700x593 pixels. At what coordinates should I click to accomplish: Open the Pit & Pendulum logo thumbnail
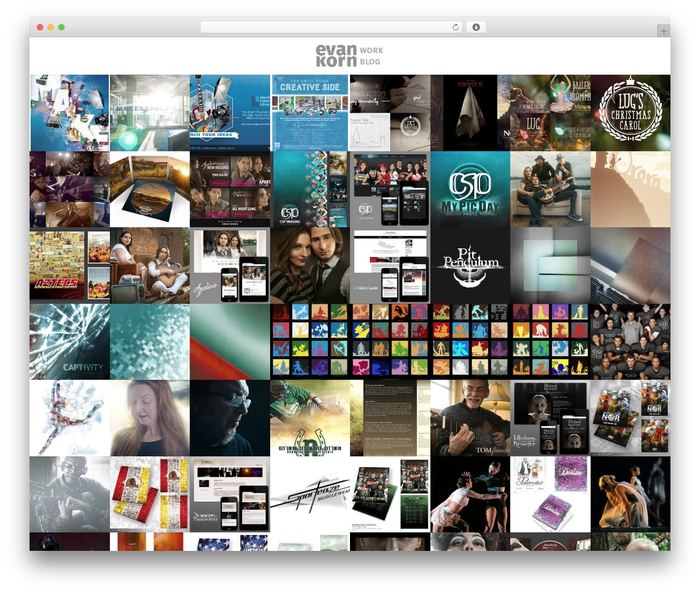coord(470,265)
